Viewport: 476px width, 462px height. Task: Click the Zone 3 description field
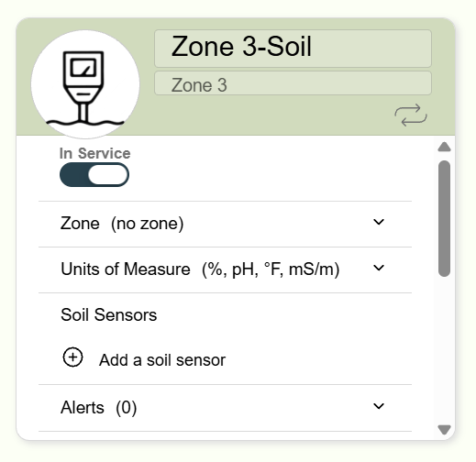click(x=293, y=83)
